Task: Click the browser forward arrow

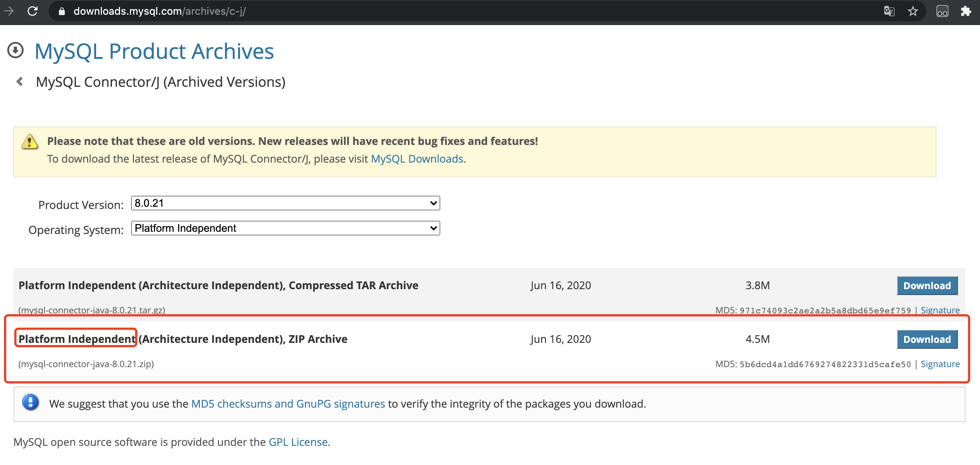Action: tap(8, 11)
